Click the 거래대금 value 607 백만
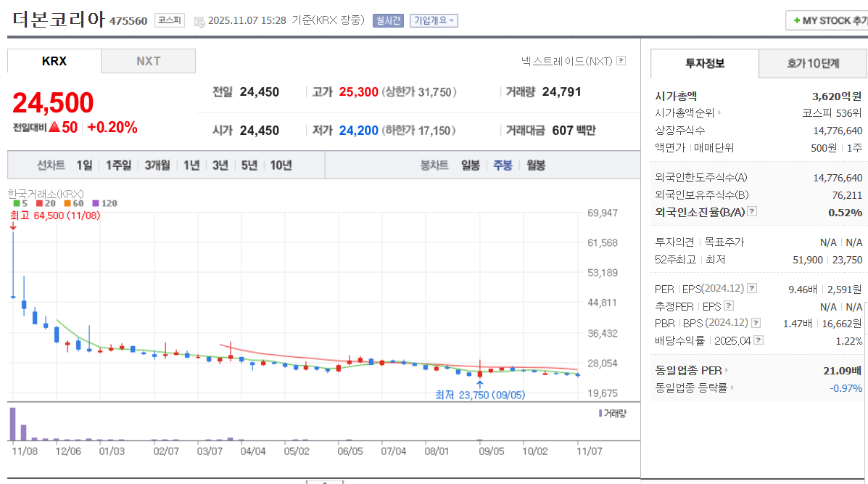The image size is (868, 484). pos(574,131)
